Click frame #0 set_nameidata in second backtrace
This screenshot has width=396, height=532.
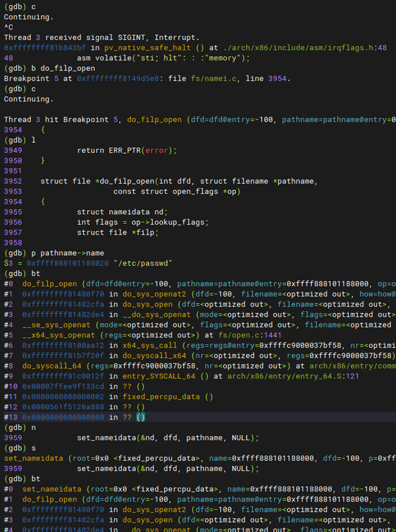[200, 489]
